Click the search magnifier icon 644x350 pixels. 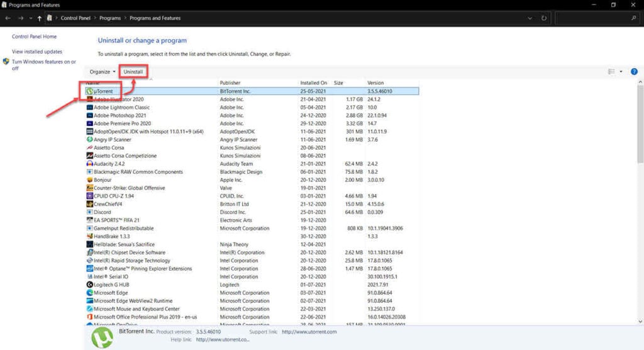634,18
